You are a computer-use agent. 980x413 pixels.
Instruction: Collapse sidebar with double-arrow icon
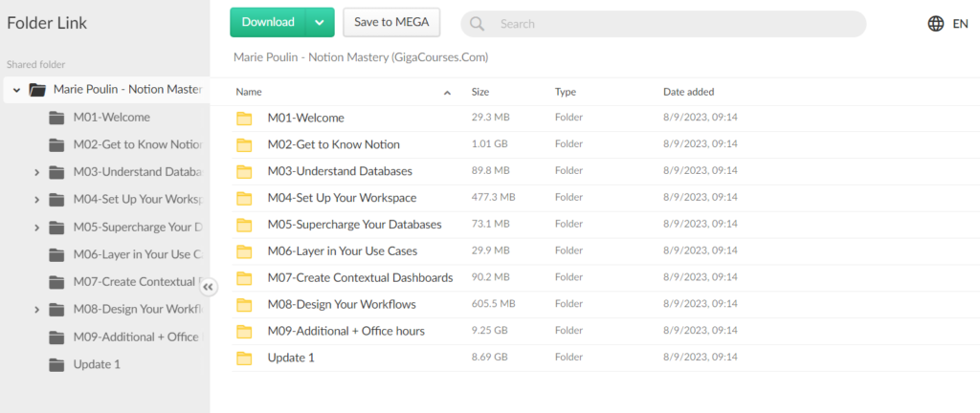[209, 287]
